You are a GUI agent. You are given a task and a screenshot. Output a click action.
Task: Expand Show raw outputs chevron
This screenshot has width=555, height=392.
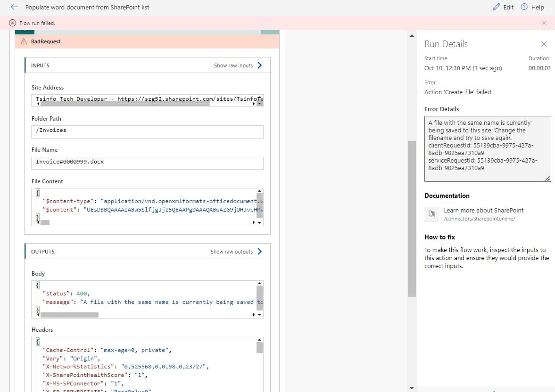[x=260, y=251]
